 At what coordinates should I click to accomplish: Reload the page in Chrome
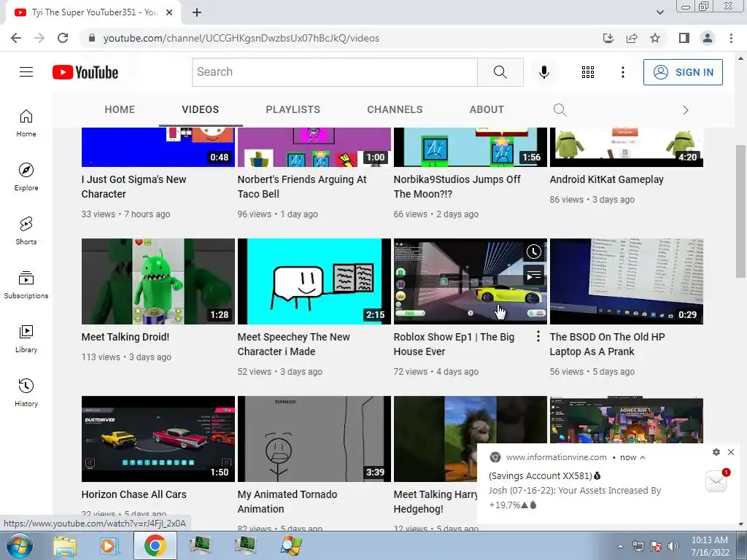coord(63,38)
